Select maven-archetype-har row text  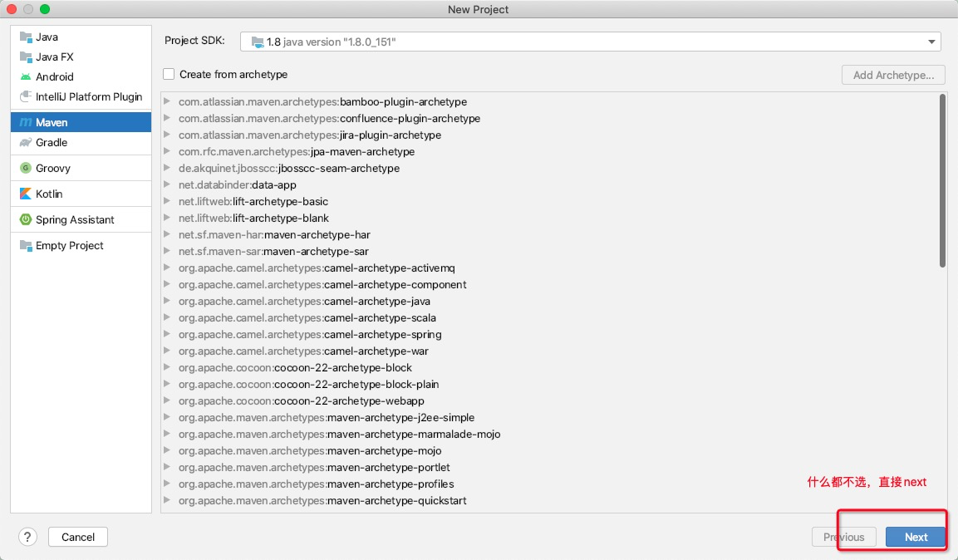pos(274,234)
